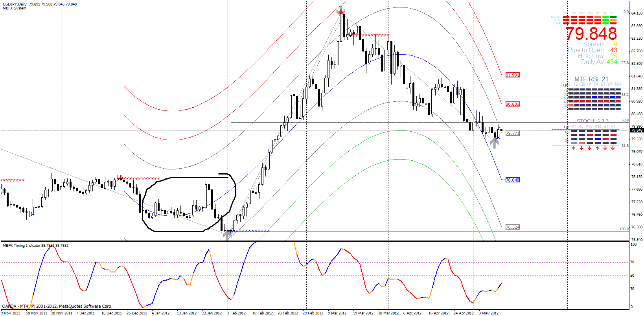
Task: Click the OANDA - MT4 copyright text
Action: [57, 306]
